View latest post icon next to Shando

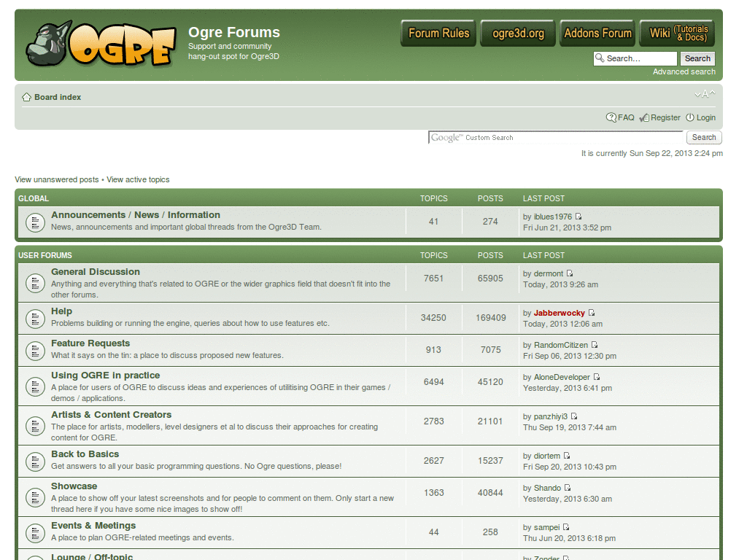(x=568, y=488)
